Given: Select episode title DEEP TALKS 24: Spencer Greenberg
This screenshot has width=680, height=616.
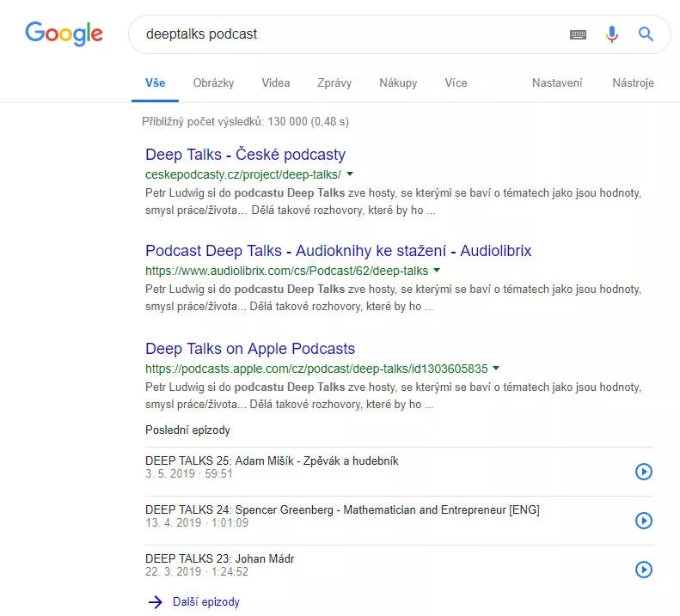Looking at the screenshot, I should coord(343,509).
